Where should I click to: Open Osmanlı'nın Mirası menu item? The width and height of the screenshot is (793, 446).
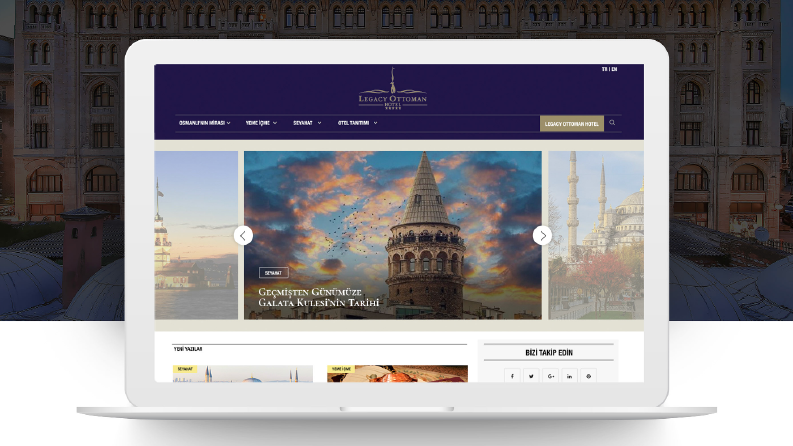coord(202,123)
